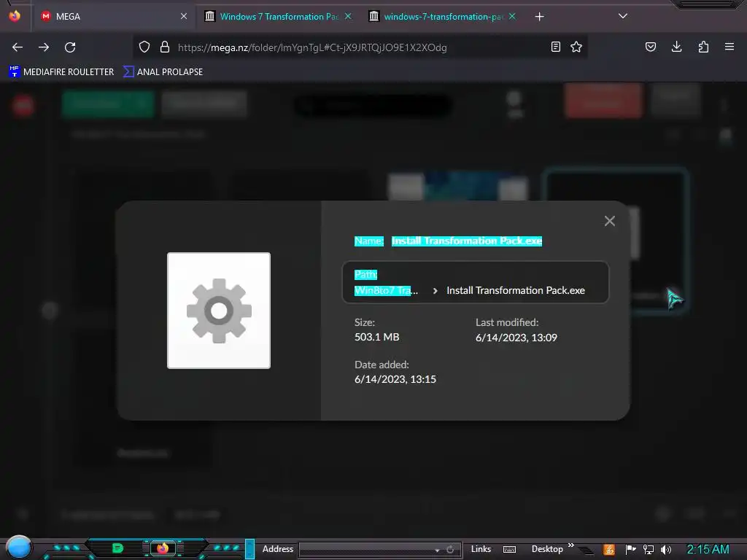Image resolution: width=747 pixels, height=560 pixels.
Task: Open the Firefox application menu
Action: click(729, 47)
